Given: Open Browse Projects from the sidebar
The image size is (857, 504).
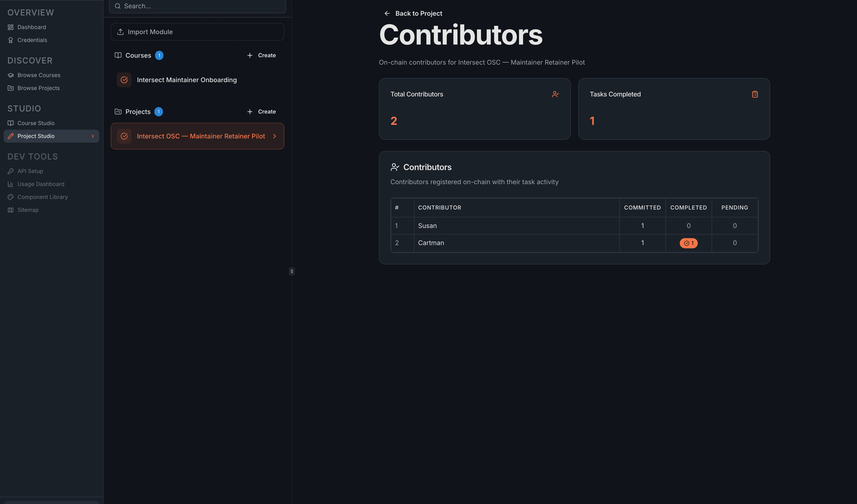Looking at the screenshot, I should (x=38, y=88).
